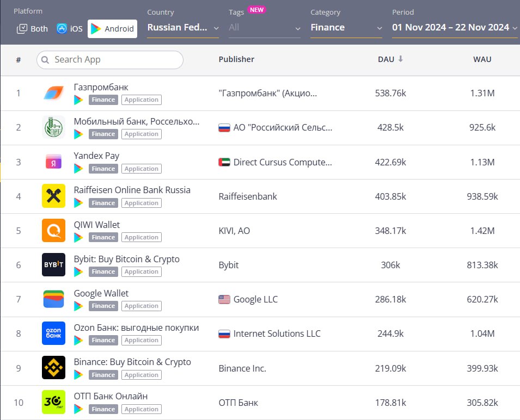This screenshot has height=420, width=520.
Task: Click Russian flag next to Internet Solutions LLC
Action: coord(224,333)
